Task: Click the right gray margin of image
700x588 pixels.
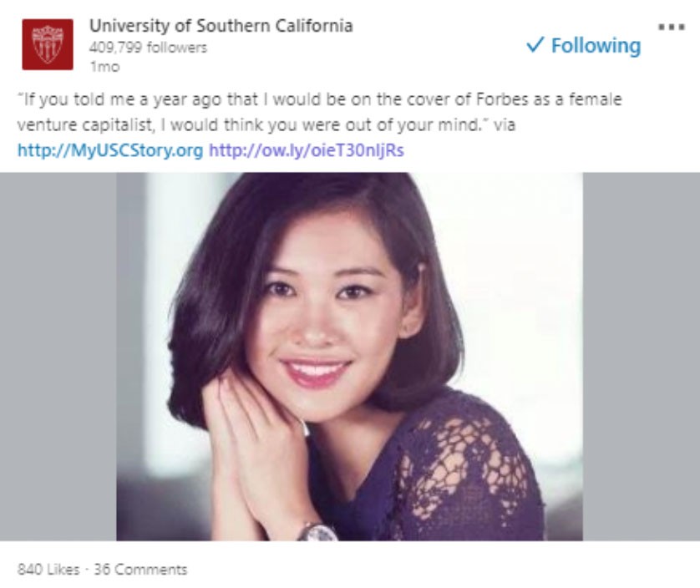Action: 641,356
